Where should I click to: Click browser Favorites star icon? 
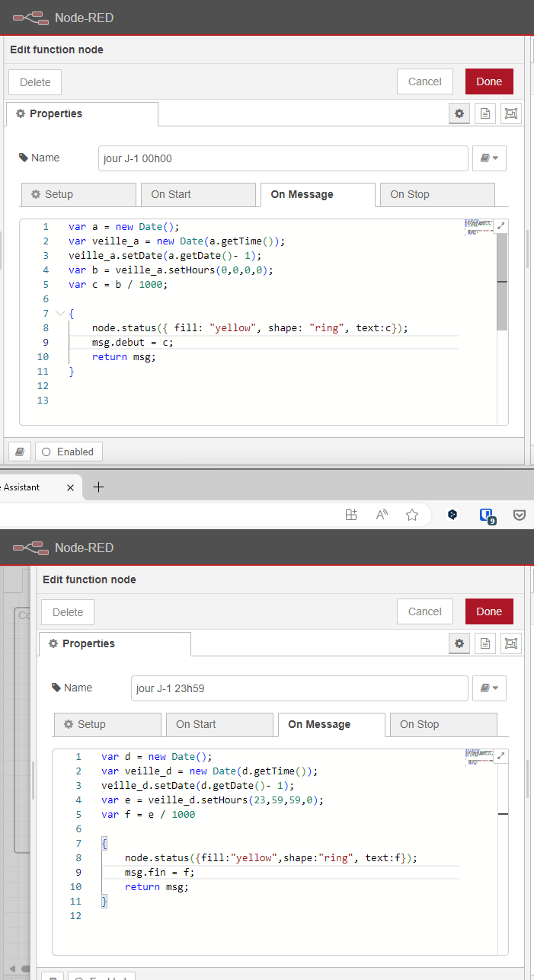tap(412, 515)
